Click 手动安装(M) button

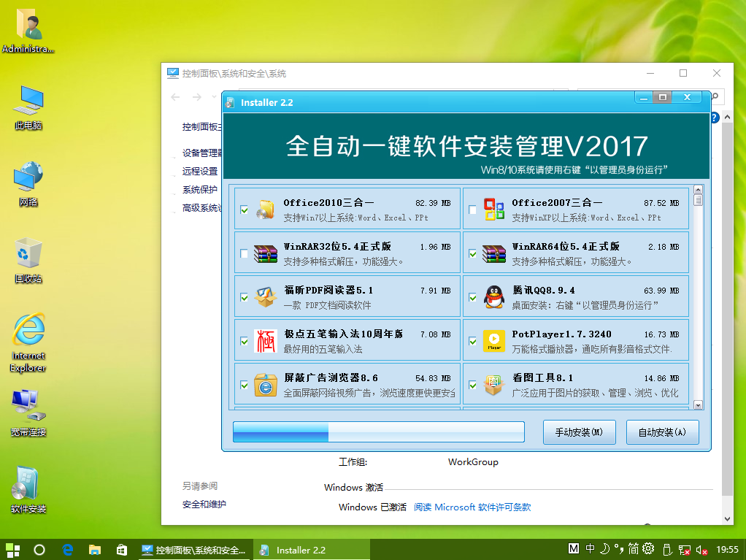579,432
